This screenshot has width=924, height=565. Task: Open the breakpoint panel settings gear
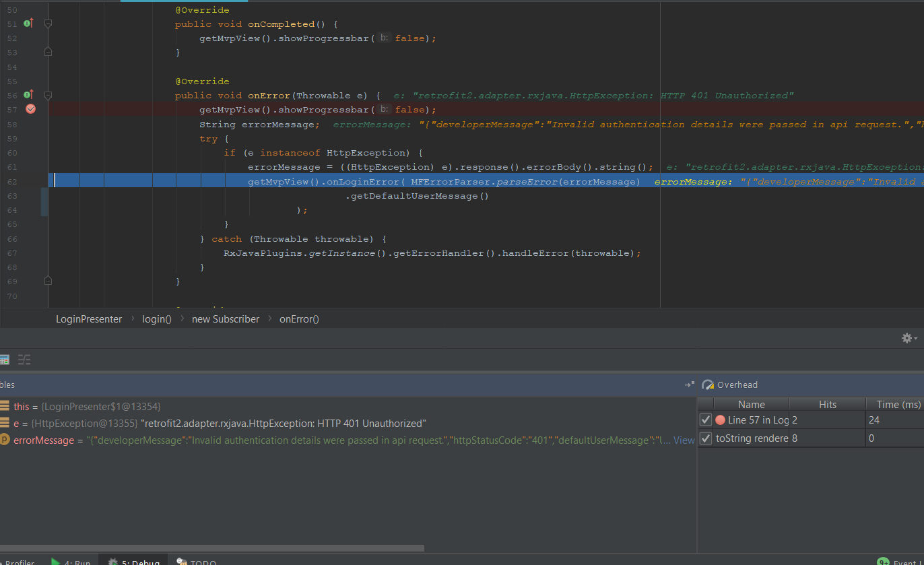907,338
